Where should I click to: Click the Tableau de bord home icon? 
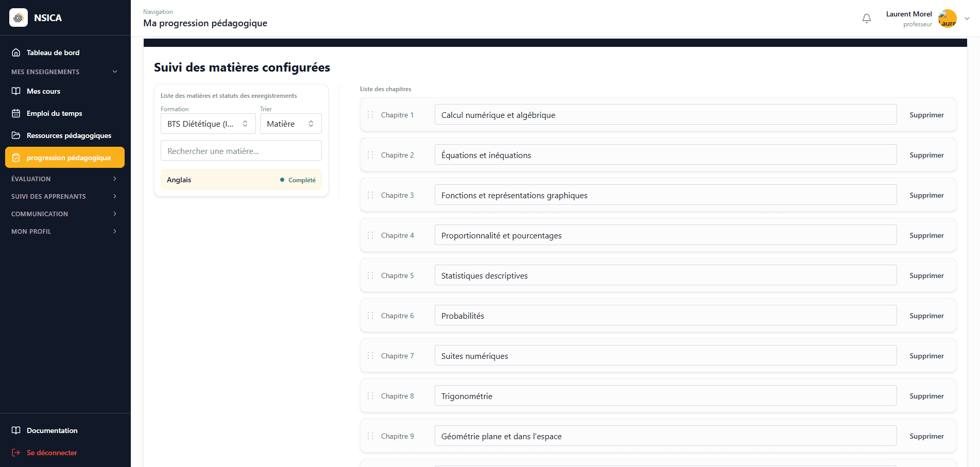pos(16,53)
